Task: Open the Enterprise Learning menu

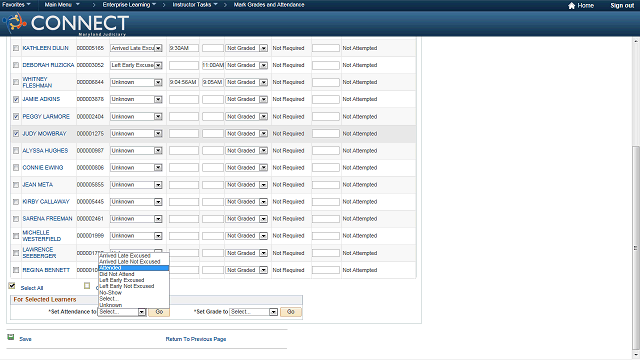Action: [129, 5]
